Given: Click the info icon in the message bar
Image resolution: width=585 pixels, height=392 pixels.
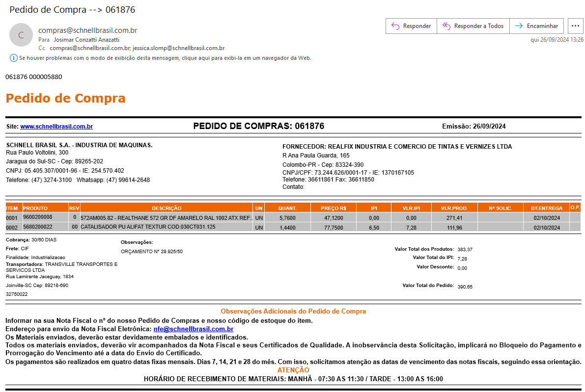Looking at the screenshot, I should tap(13, 58).
